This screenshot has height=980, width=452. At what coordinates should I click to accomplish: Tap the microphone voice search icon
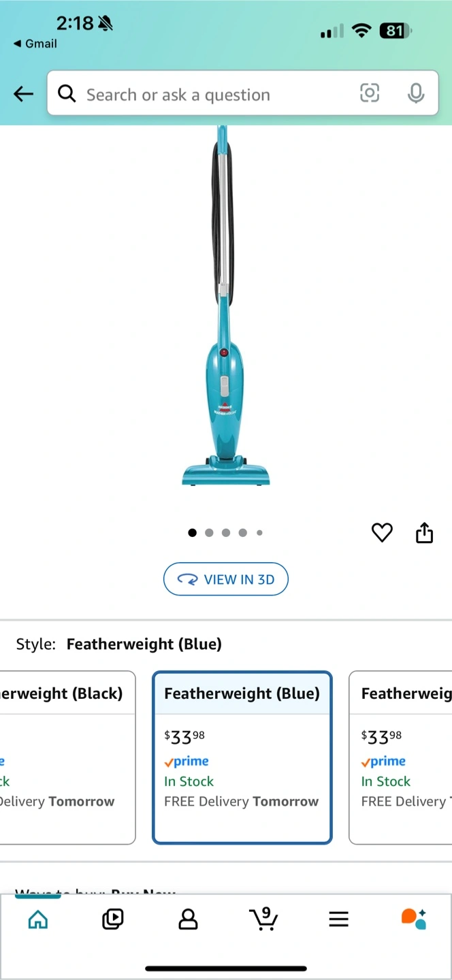[416, 93]
